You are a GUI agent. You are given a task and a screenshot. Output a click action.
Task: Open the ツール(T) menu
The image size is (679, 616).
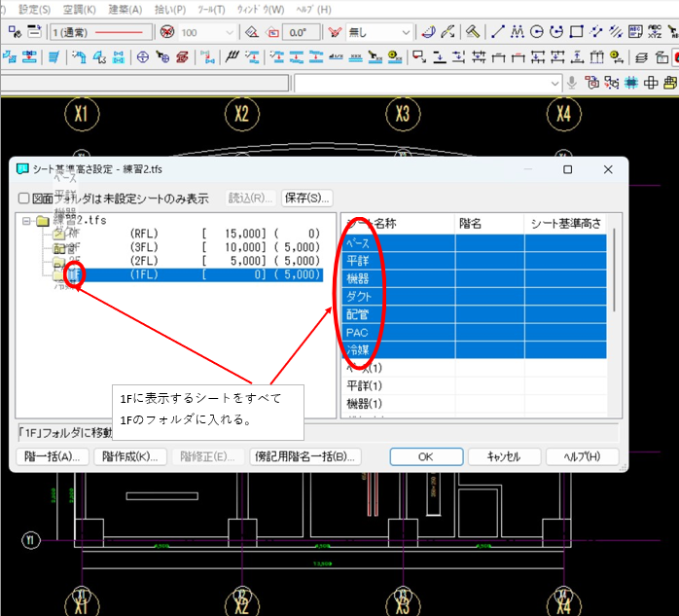tap(211, 10)
